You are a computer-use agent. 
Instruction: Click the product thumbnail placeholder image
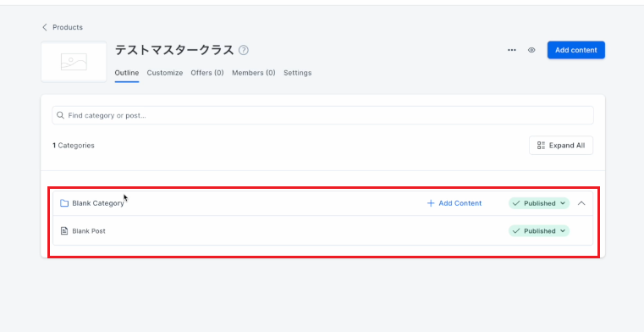(74, 62)
